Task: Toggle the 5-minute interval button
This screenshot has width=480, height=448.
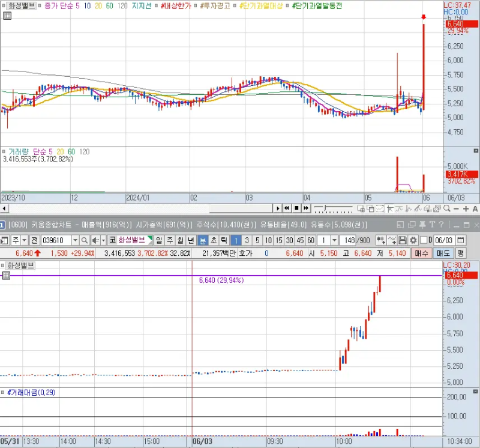Action: click(257, 240)
